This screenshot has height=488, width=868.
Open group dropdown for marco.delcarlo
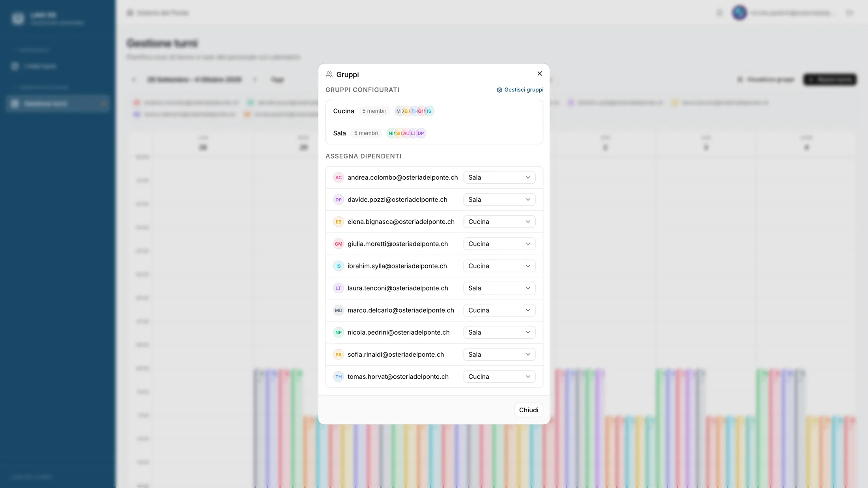point(499,310)
